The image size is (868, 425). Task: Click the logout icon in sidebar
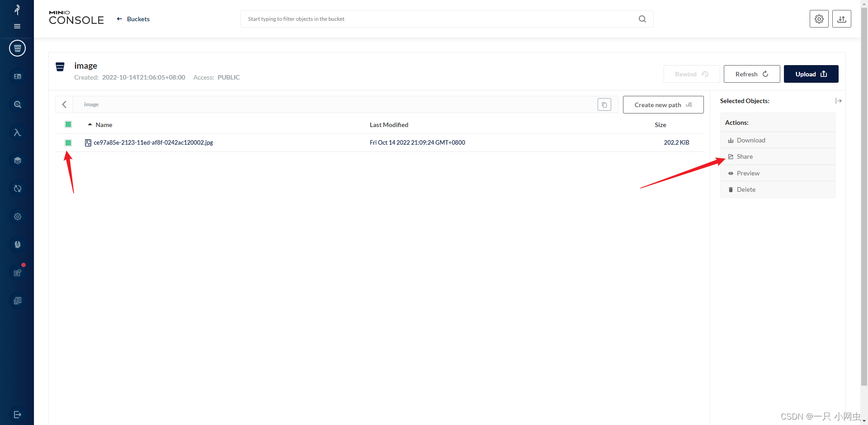[x=17, y=415]
